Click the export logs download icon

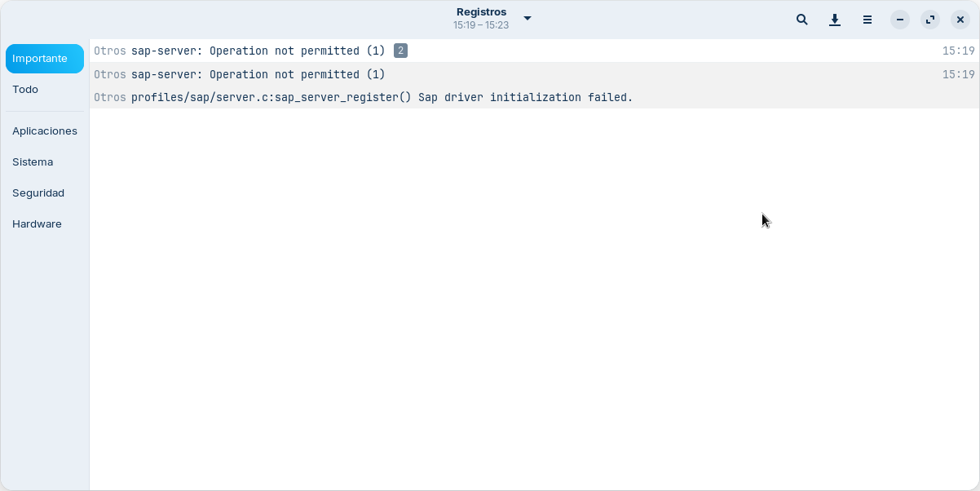[x=835, y=20]
